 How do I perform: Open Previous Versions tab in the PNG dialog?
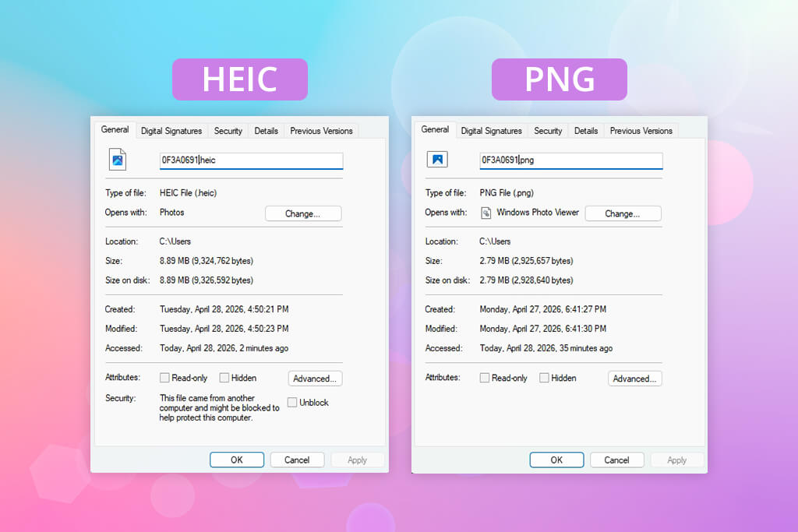(641, 131)
